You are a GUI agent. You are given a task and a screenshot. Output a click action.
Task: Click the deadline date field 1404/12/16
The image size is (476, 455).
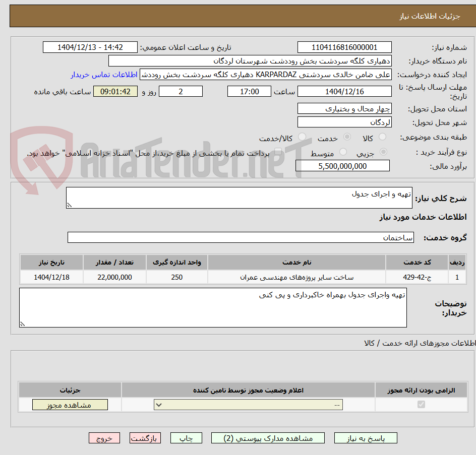(x=344, y=91)
